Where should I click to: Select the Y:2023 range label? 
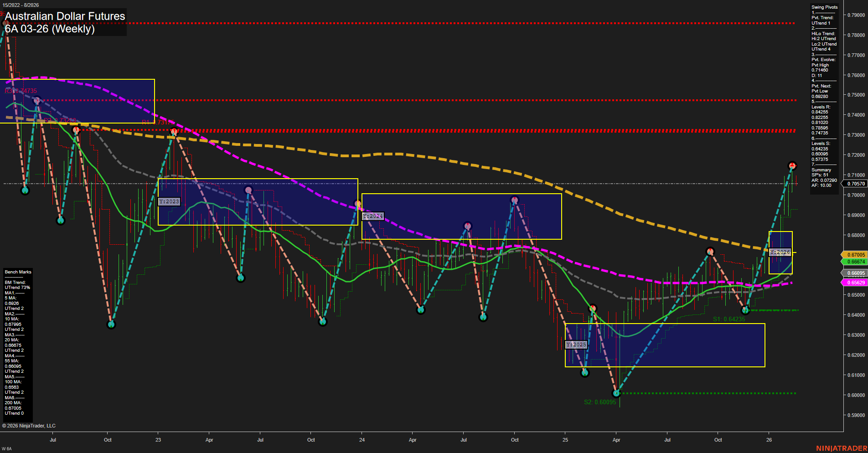coord(170,201)
